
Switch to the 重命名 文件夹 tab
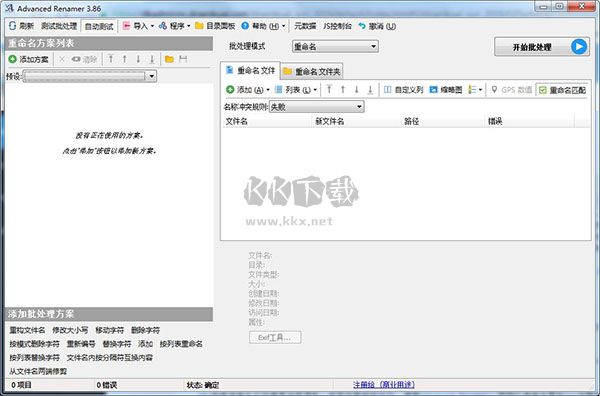point(312,72)
